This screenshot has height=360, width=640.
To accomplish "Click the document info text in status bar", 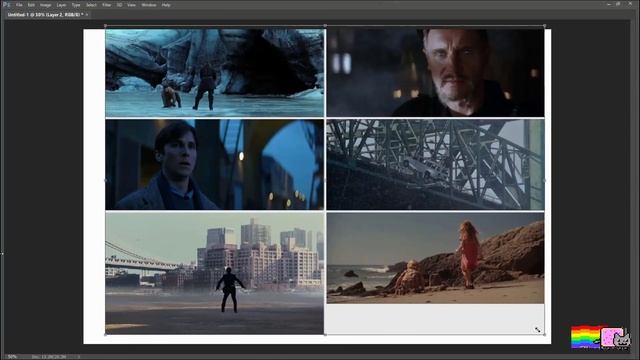I will click(49, 357).
